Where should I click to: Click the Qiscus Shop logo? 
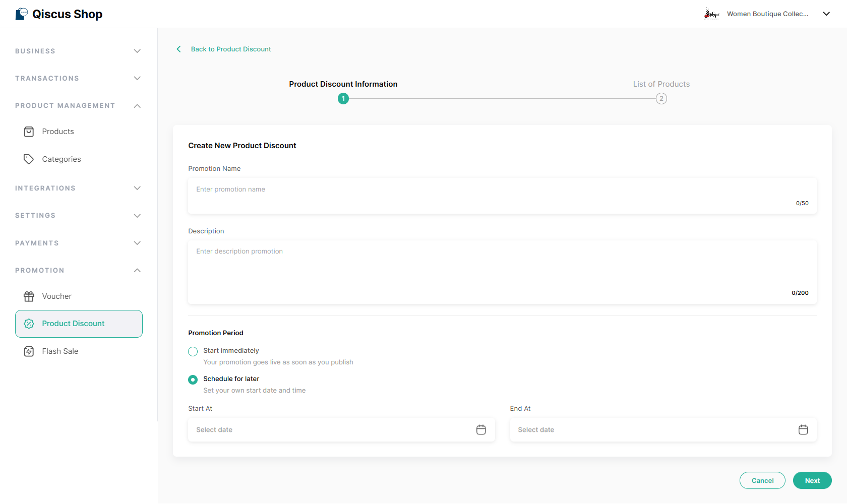[59, 14]
